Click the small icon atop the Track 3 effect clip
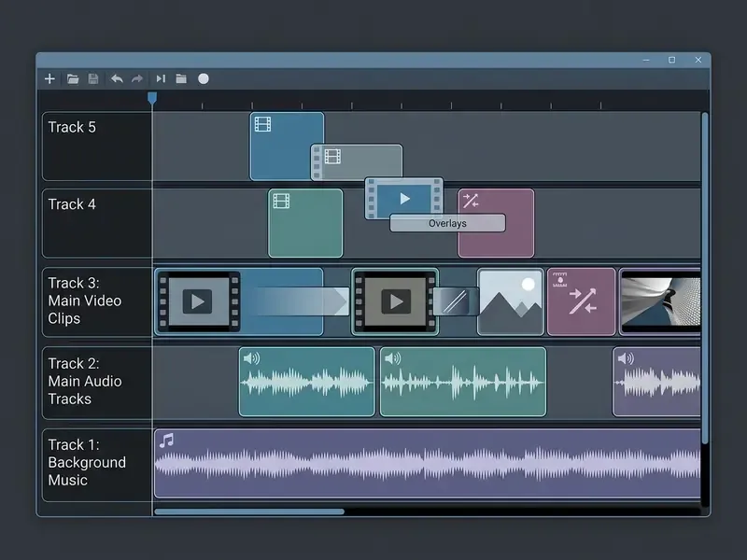The width and height of the screenshot is (747, 560). tap(559, 279)
